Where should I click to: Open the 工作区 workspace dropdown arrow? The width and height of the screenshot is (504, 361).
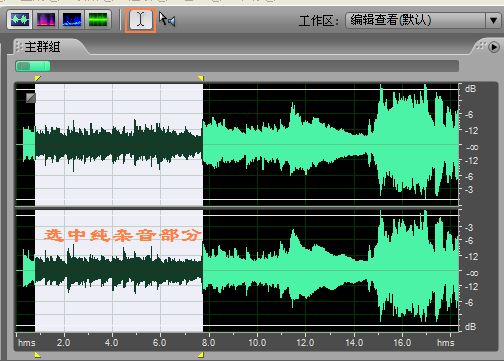click(494, 21)
